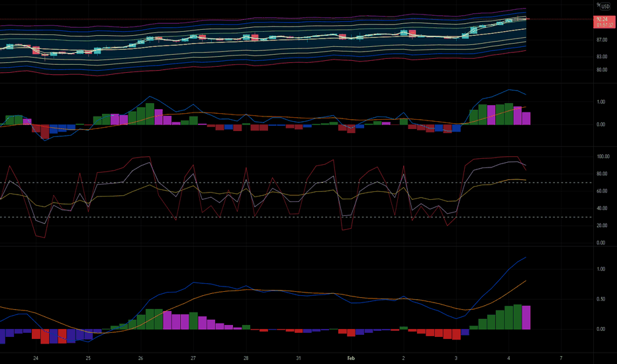Select the 87.00 price axis label
The image size is (617, 364).
(x=602, y=40)
